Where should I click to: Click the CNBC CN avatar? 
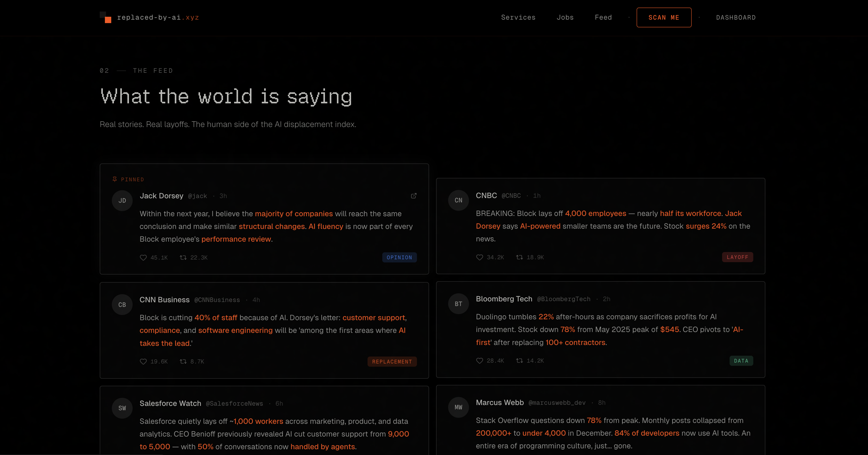(x=458, y=200)
